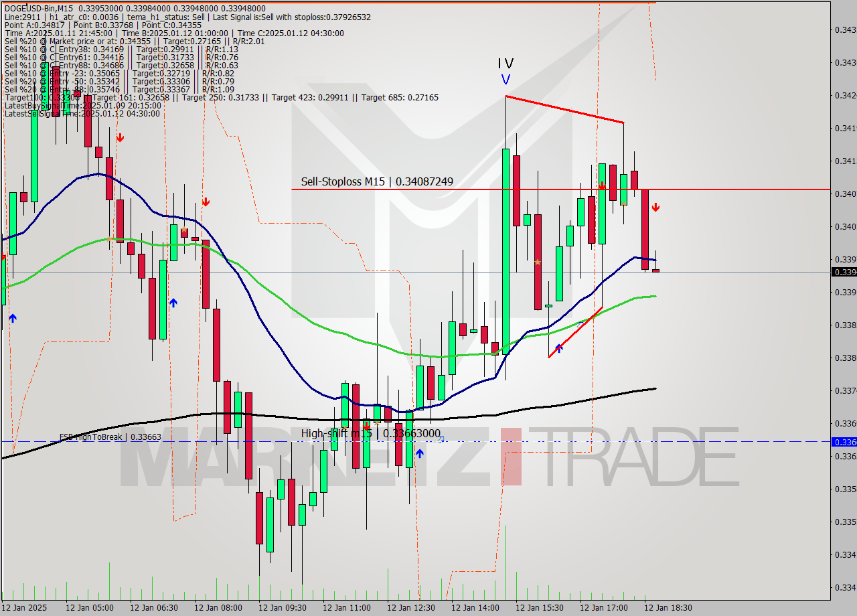Click red down arrow above High-shift m15 label
Viewport: 857px width, 616px height.
point(366,425)
